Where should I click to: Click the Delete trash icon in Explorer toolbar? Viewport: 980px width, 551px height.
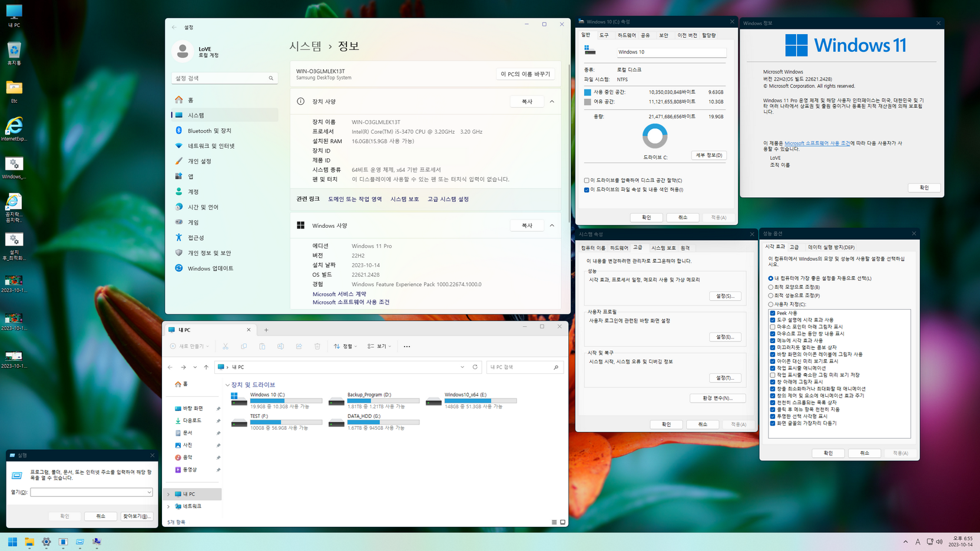317,346
